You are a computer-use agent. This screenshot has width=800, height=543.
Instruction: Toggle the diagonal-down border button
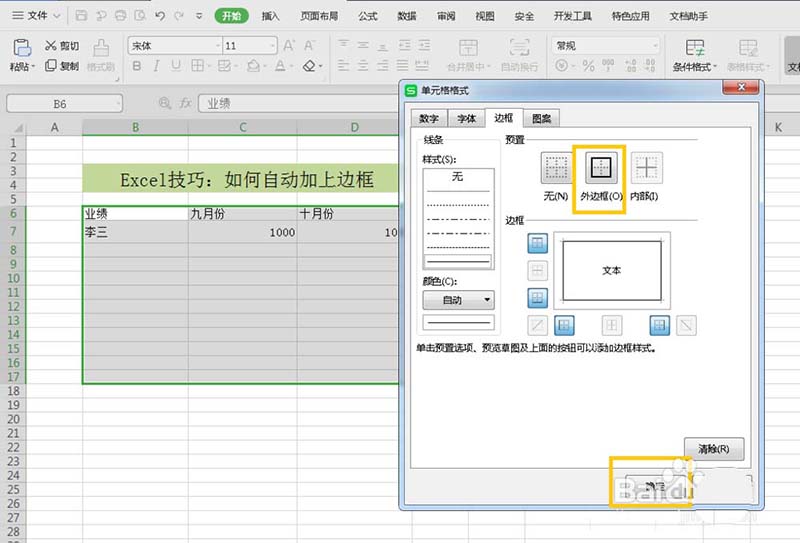pos(686,325)
